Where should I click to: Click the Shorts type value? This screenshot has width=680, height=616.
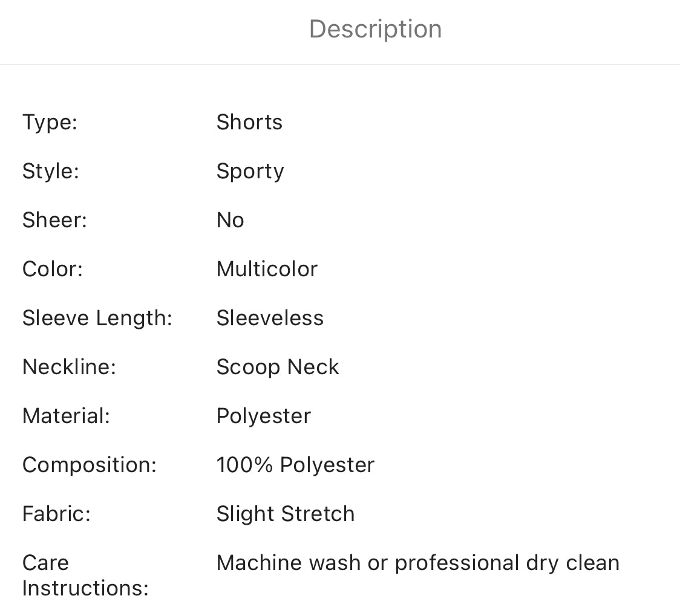(249, 122)
